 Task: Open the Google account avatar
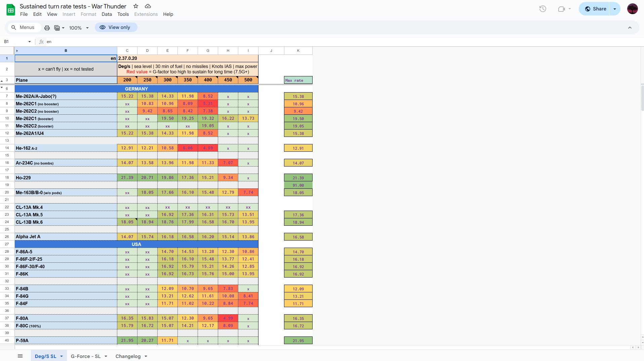[632, 9]
